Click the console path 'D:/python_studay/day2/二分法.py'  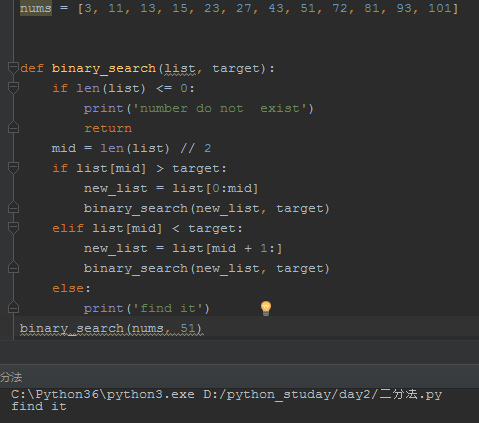point(323,395)
